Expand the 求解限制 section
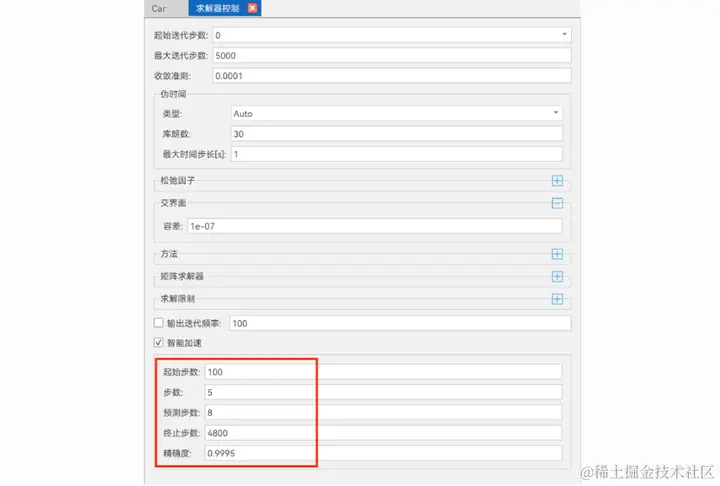The width and height of the screenshot is (720, 486). click(x=557, y=299)
